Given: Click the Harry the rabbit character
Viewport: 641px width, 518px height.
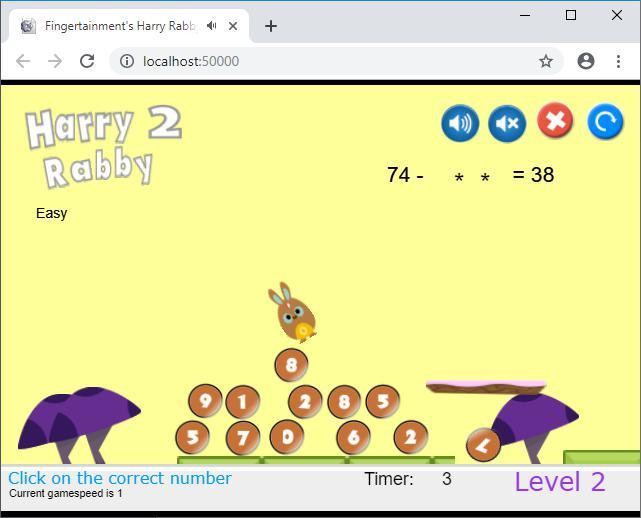Looking at the screenshot, I should pos(292,313).
